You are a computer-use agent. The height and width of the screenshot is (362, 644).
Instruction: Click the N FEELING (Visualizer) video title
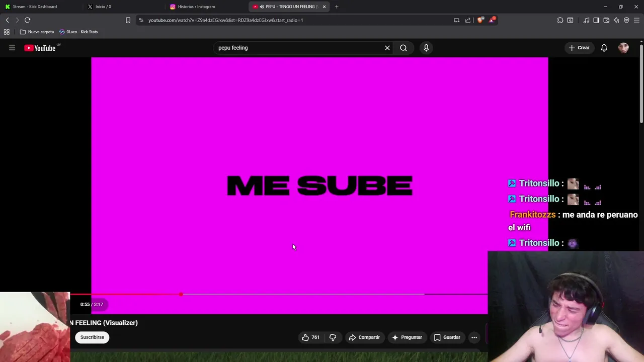[x=104, y=323]
